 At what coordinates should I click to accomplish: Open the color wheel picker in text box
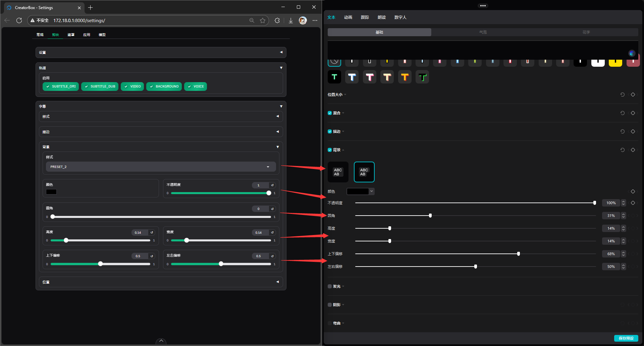[x=632, y=53]
